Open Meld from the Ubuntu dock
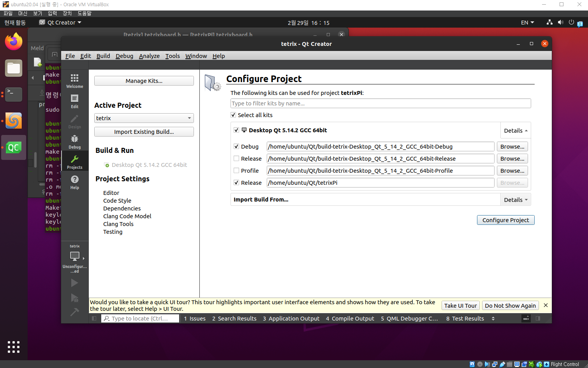Viewport: 588px width, 368px height. (x=14, y=121)
